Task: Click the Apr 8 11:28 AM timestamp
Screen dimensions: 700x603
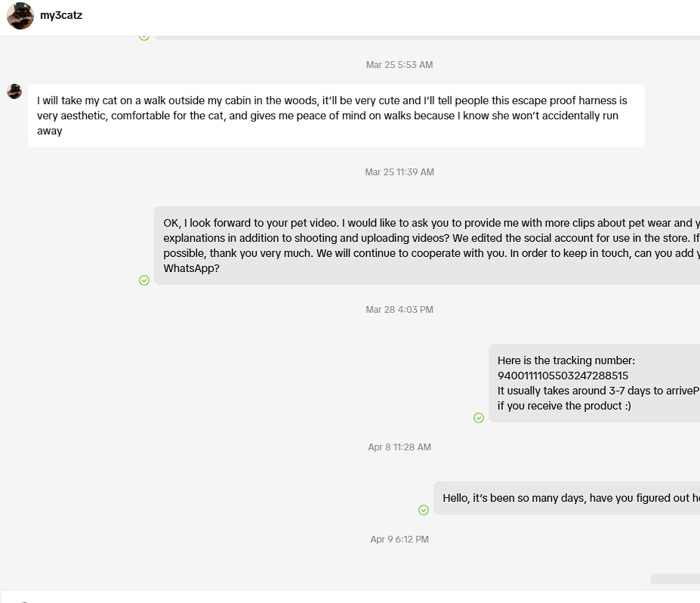Action: point(399,447)
